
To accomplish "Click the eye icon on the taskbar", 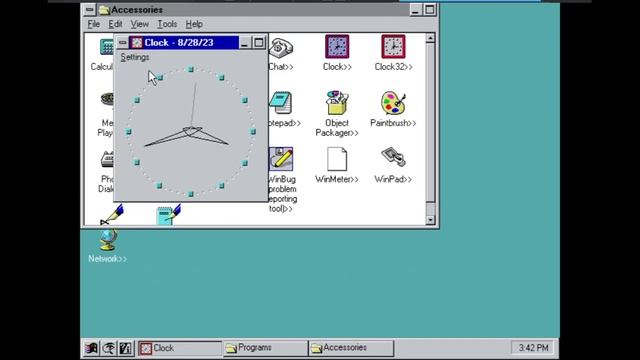I will point(109,348).
